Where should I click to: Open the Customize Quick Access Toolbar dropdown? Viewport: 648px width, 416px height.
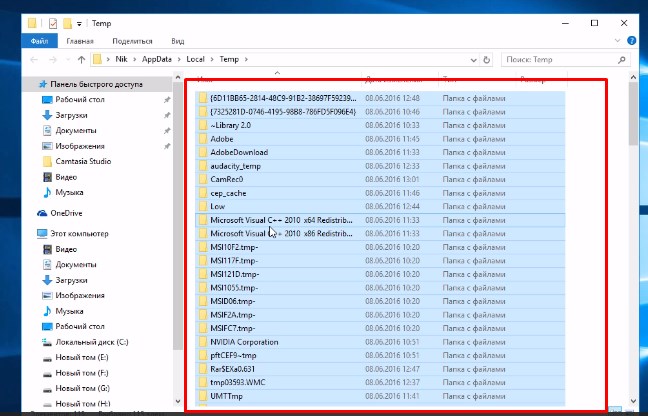[79, 24]
